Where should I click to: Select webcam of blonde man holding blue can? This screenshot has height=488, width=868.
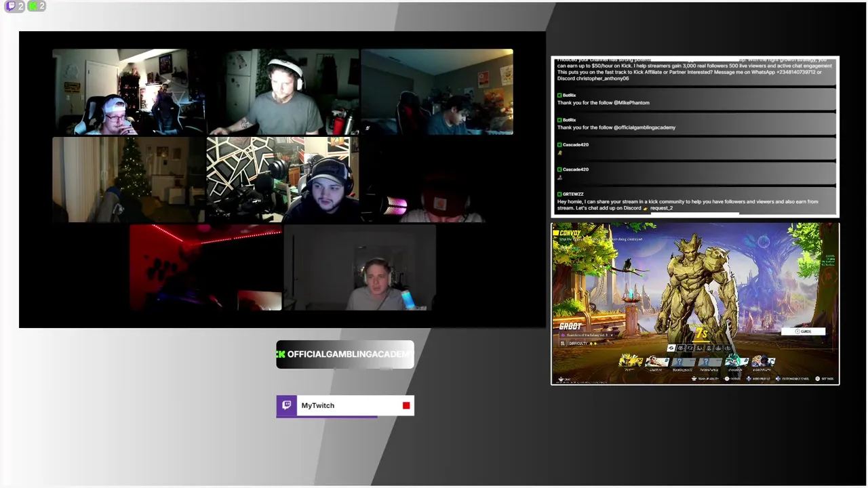(359, 268)
